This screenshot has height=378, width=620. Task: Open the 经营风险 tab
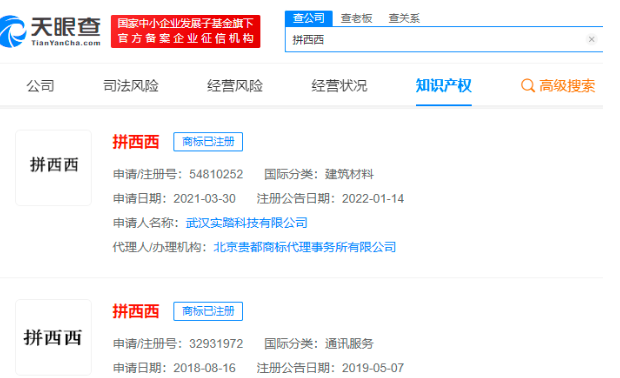[x=235, y=85]
